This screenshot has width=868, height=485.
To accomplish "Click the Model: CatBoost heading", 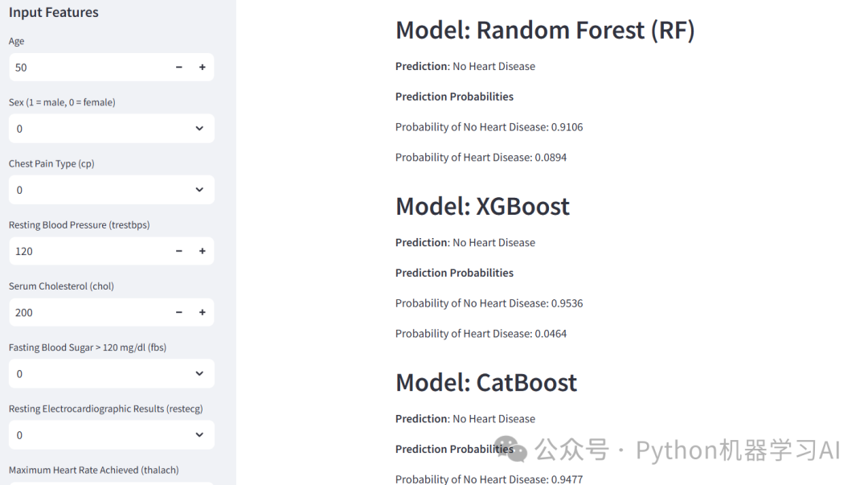I will click(486, 383).
